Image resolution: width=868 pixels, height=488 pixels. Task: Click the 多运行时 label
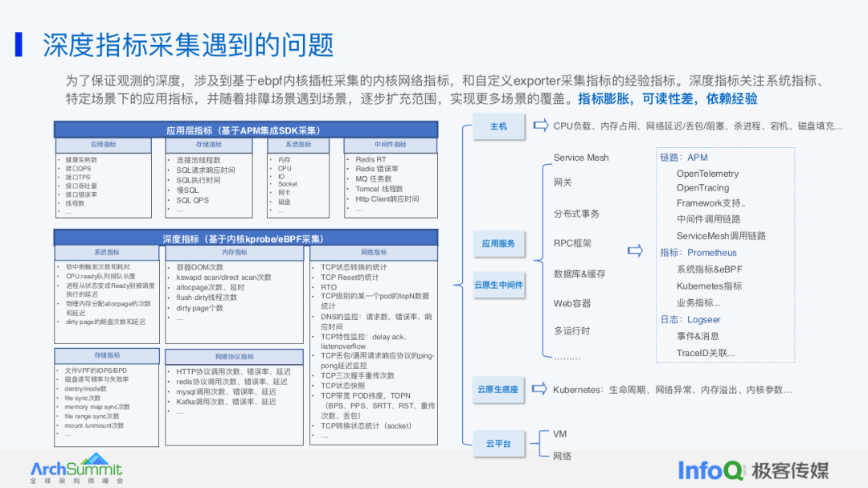572,330
